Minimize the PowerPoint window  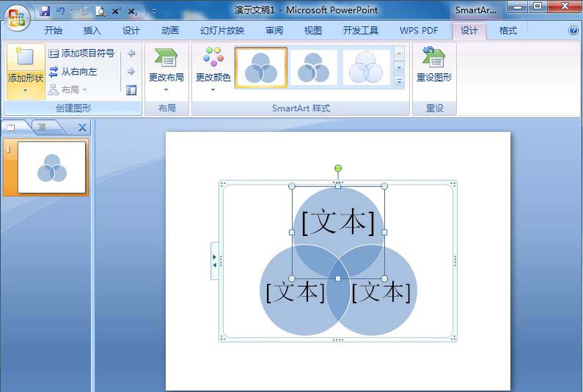pos(518,7)
